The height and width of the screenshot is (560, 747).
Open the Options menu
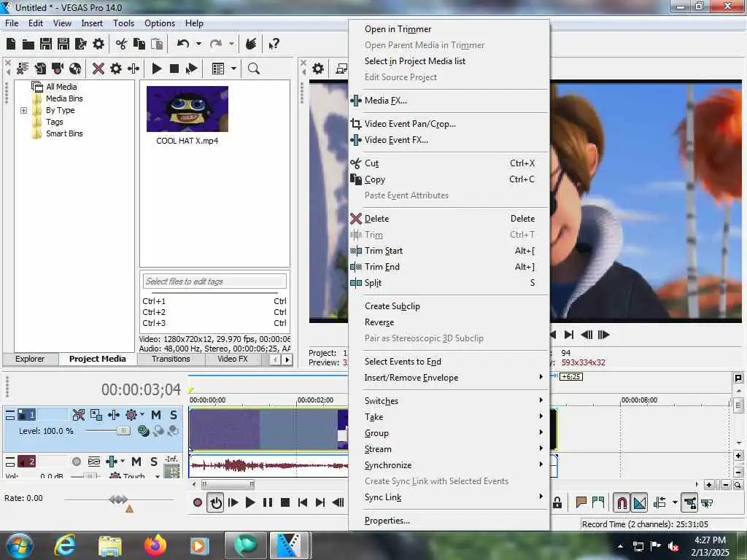pyautogui.click(x=160, y=23)
